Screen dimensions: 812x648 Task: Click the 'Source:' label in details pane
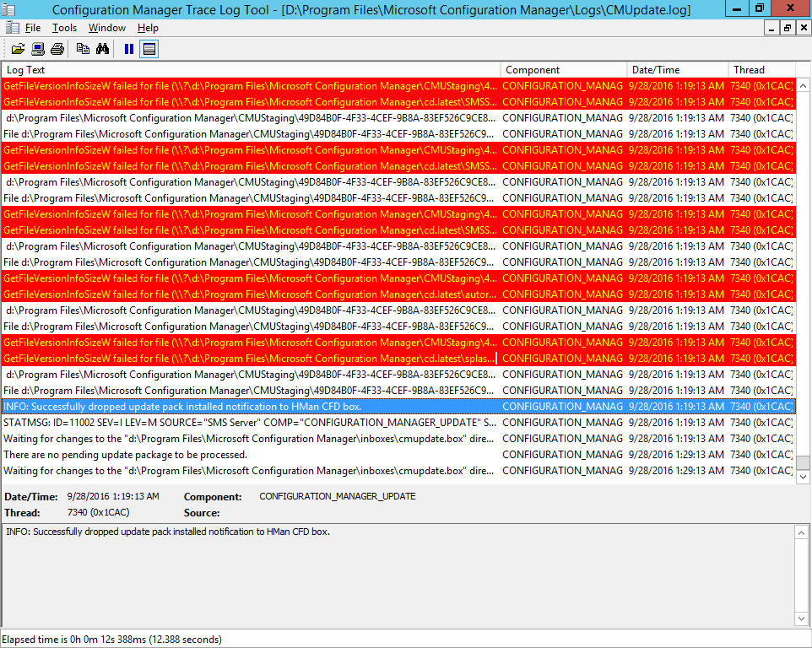point(202,513)
